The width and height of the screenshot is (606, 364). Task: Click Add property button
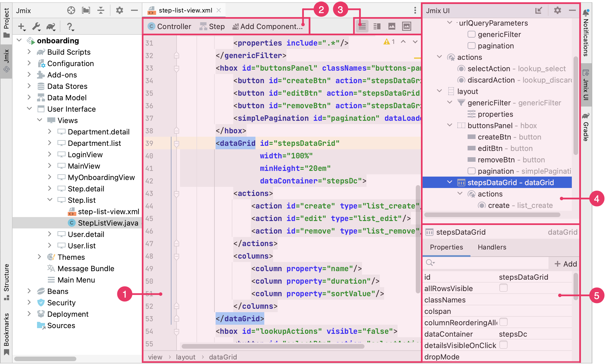pos(566,264)
